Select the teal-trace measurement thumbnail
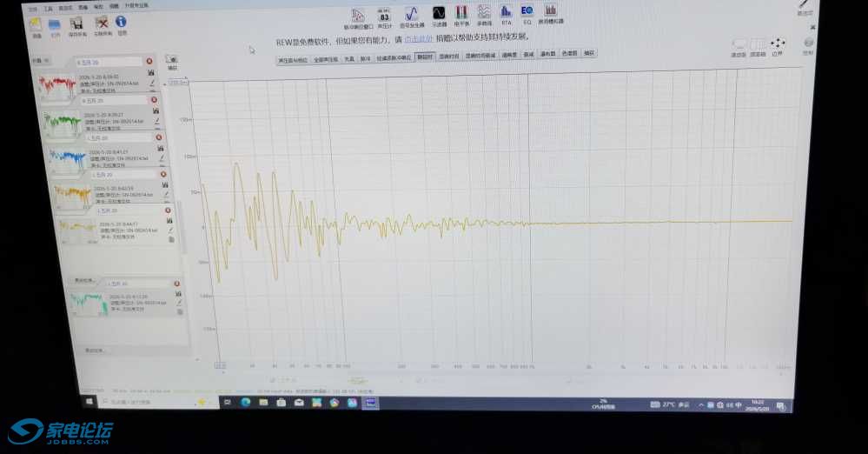868x454 pixels. coord(89,304)
